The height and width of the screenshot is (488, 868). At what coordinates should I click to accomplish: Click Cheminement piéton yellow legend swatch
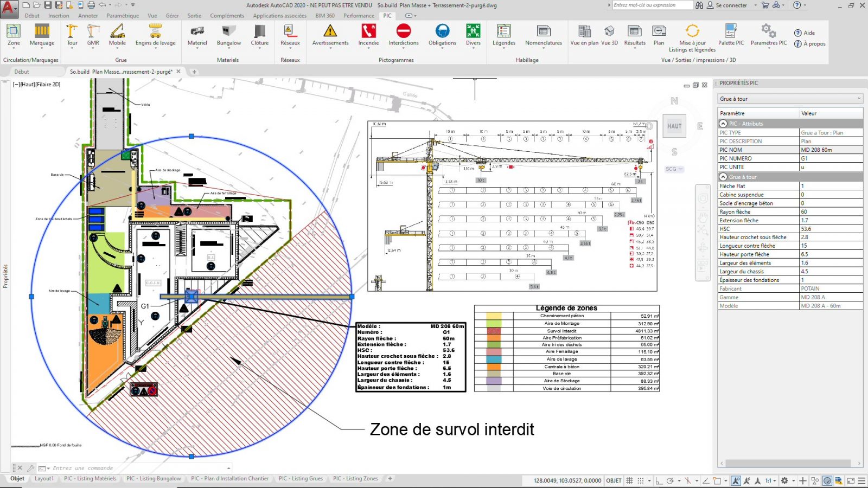tap(494, 316)
